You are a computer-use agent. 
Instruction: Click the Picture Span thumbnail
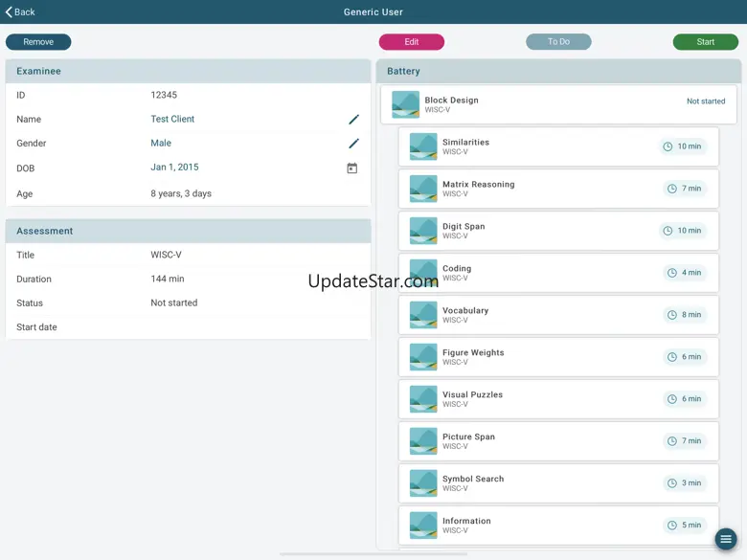[x=423, y=441]
